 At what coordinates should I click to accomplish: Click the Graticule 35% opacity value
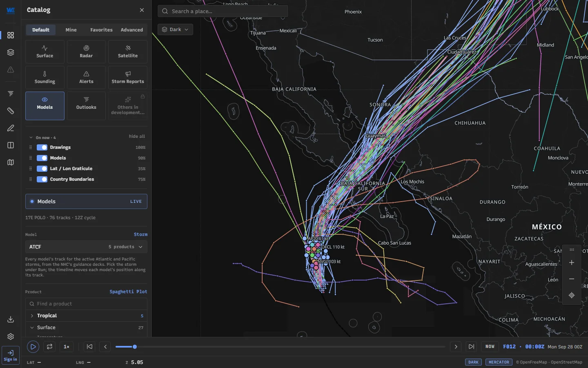[142, 169]
